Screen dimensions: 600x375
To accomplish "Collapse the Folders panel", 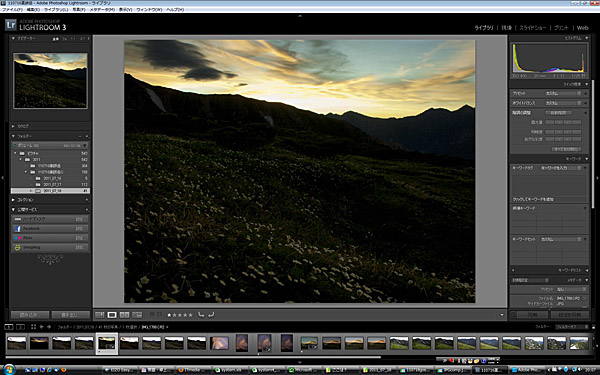I will tap(13, 136).
